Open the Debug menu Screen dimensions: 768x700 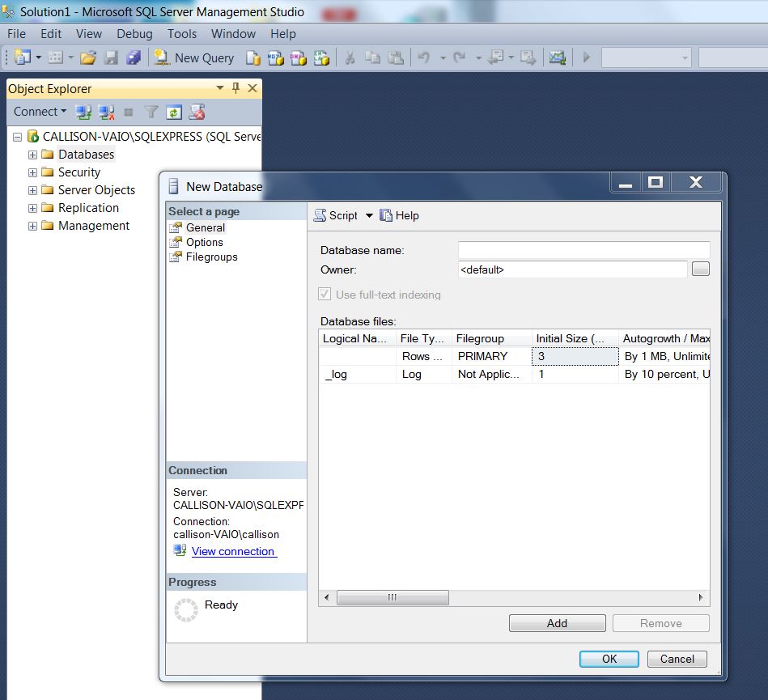pos(134,34)
